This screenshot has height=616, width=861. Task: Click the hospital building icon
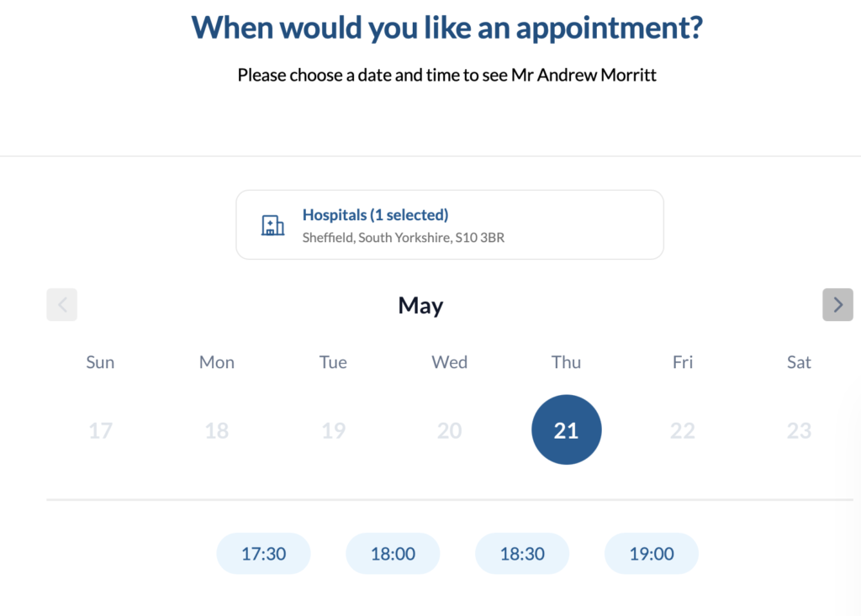click(x=272, y=224)
